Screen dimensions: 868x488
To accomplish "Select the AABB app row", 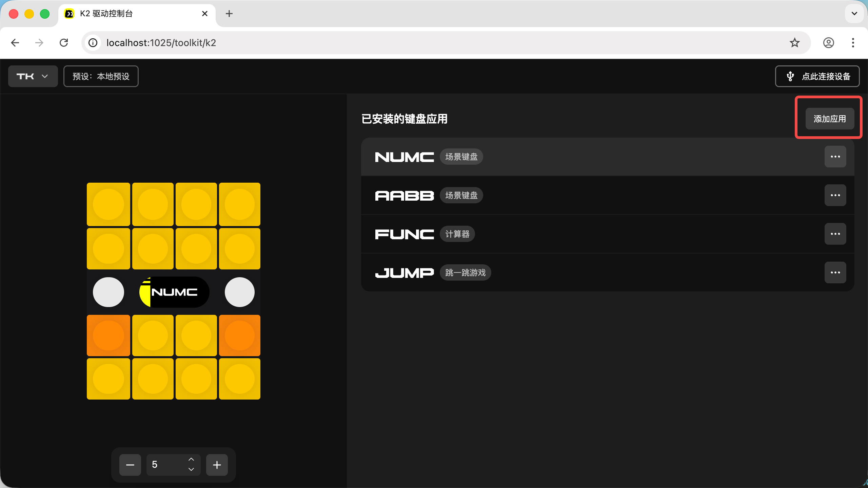I will coord(576,195).
